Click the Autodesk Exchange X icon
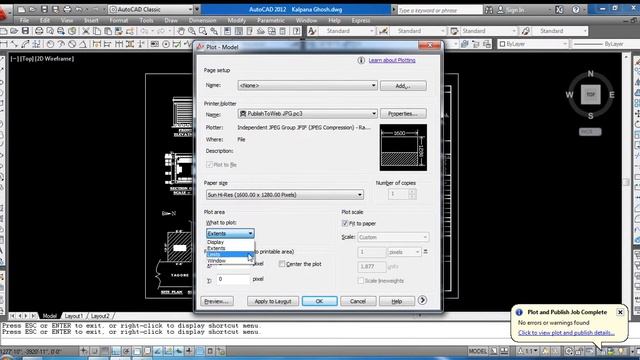This screenshot has width=640, height=360. [560, 9]
